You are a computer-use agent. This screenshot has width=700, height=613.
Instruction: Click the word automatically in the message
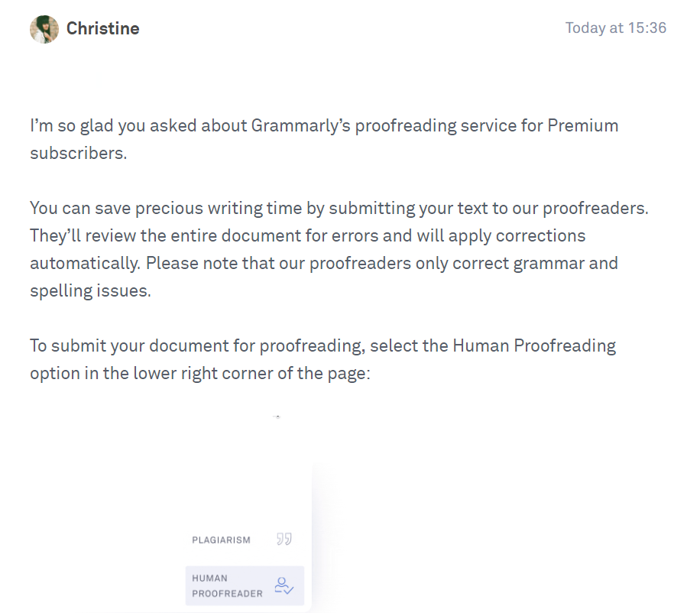pyautogui.click(x=85, y=264)
